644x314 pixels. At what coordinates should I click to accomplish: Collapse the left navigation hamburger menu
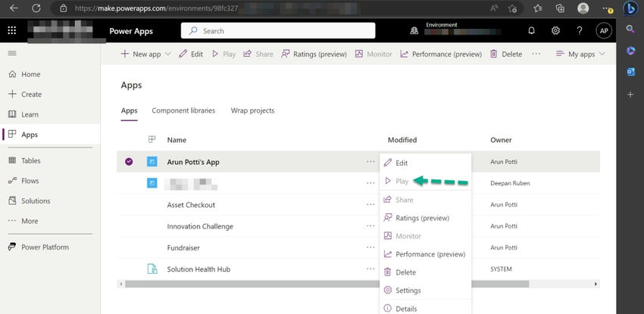click(x=11, y=54)
